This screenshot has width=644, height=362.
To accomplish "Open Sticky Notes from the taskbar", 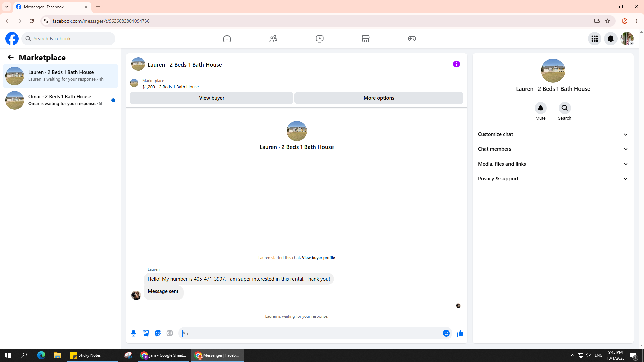I will coord(86,355).
